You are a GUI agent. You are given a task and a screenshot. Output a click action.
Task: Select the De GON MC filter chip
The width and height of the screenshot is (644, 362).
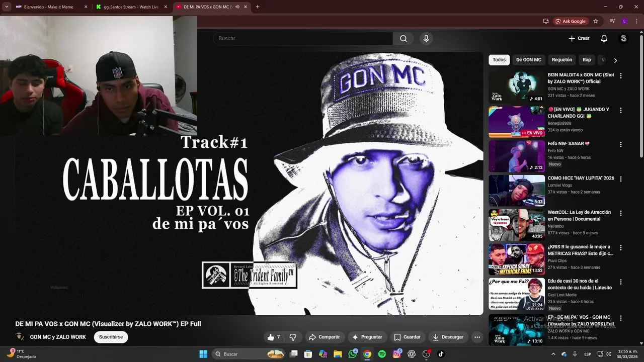click(x=529, y=60)
